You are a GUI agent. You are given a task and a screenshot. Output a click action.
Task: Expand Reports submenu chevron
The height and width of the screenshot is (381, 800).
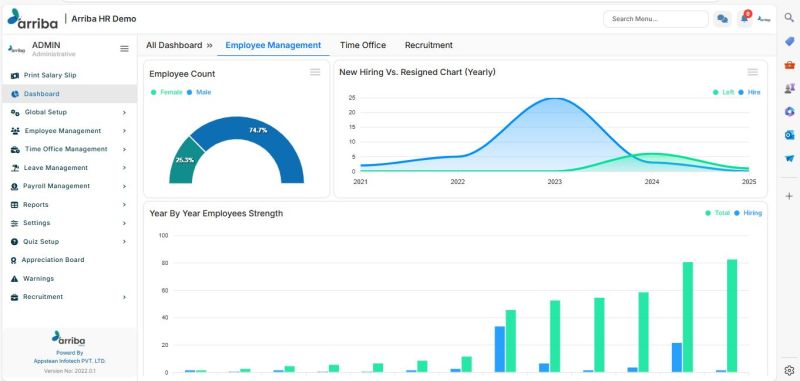[x=124, y=205]
